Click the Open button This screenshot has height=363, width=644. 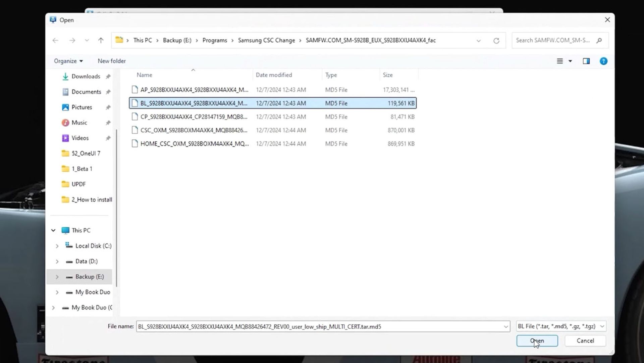click(x=537, y=341)
